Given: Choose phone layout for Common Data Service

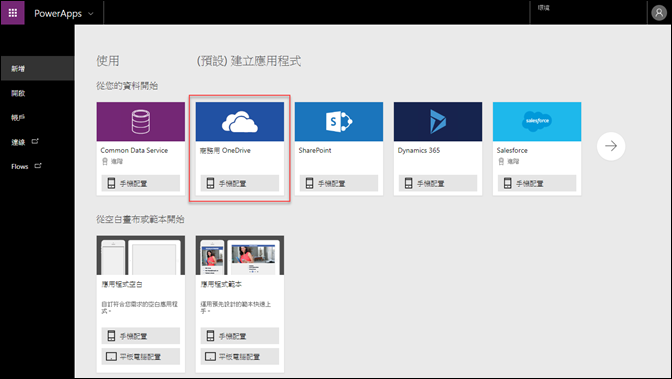Looking at the screenshot, I should 141,183.
